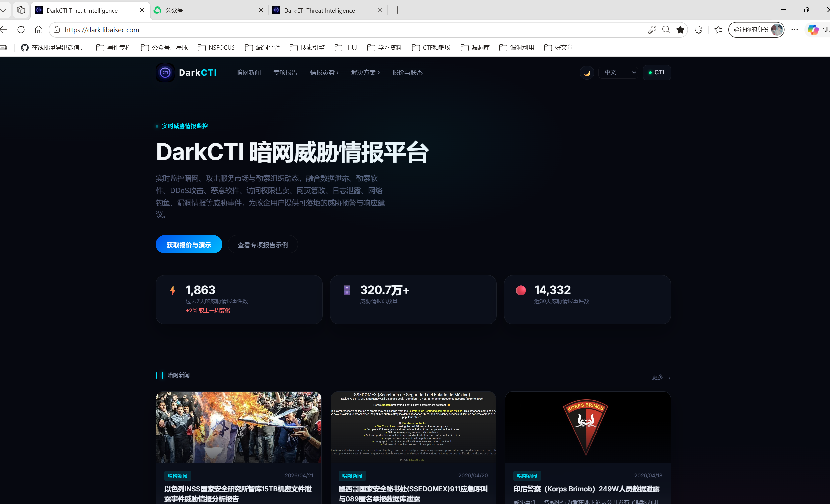The height and width of the screenshot is (504, 830).
Task: Click the lightning bolt icon by 1,863
Action: tap(173, 290)
